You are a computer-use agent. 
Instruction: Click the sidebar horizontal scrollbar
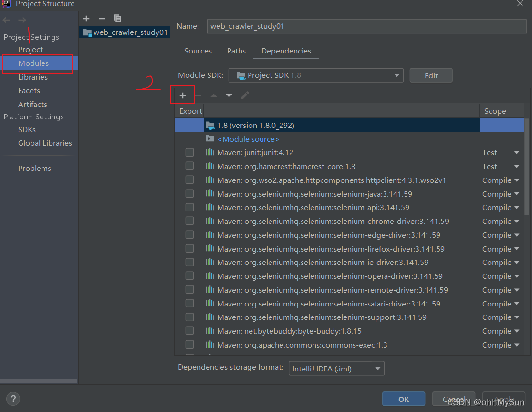pyautogui.click(x=38, y=381)
